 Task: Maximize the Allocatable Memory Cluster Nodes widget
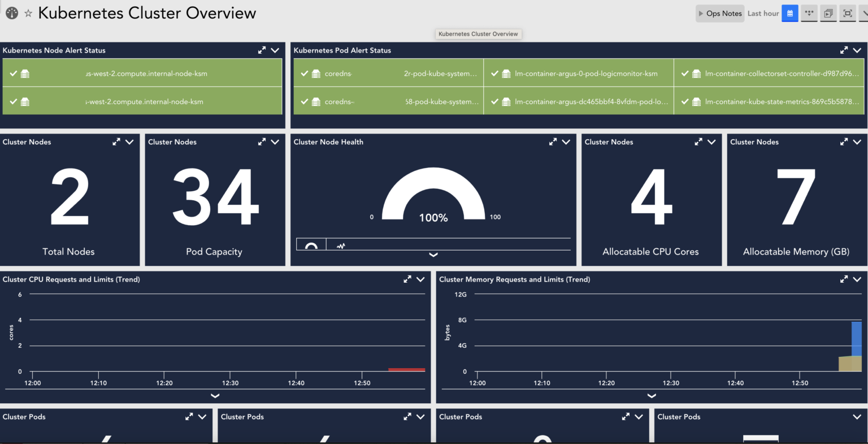coord(844,142)
